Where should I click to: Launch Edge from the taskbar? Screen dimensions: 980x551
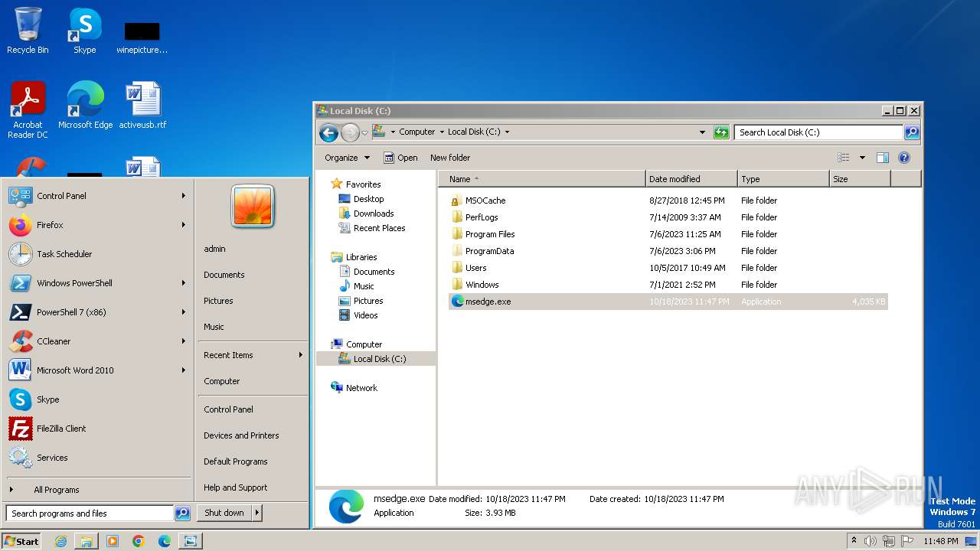(165, 541)
